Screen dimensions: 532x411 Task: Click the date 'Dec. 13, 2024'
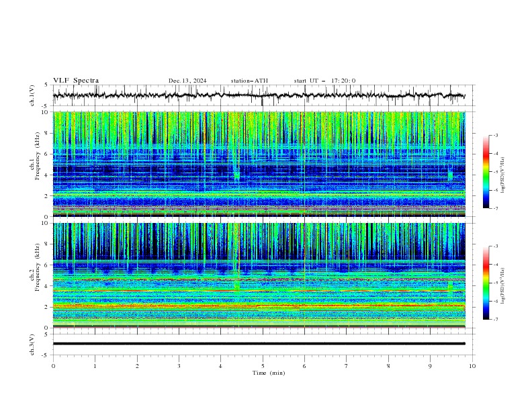(187, 81)
